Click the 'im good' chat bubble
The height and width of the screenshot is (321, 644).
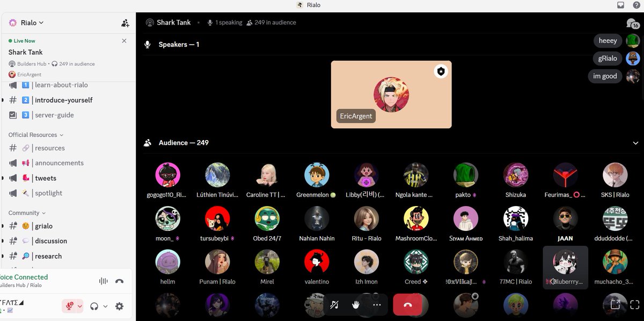click(x=605, y=76)
